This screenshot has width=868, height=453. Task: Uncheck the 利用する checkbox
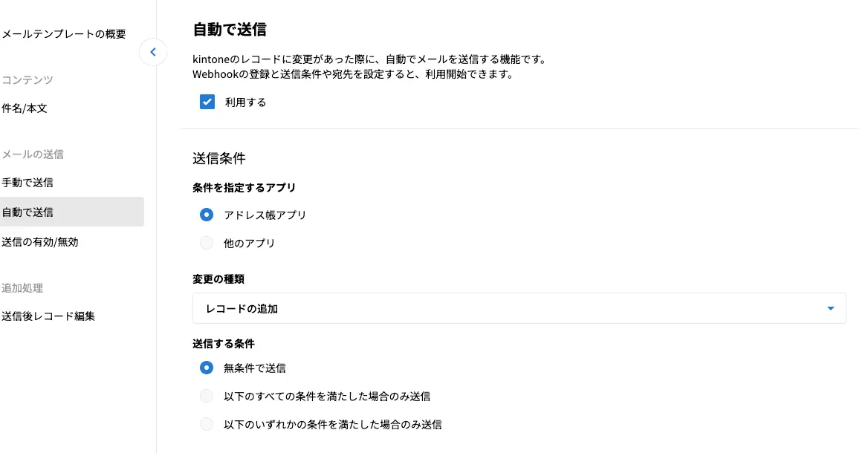207,102
